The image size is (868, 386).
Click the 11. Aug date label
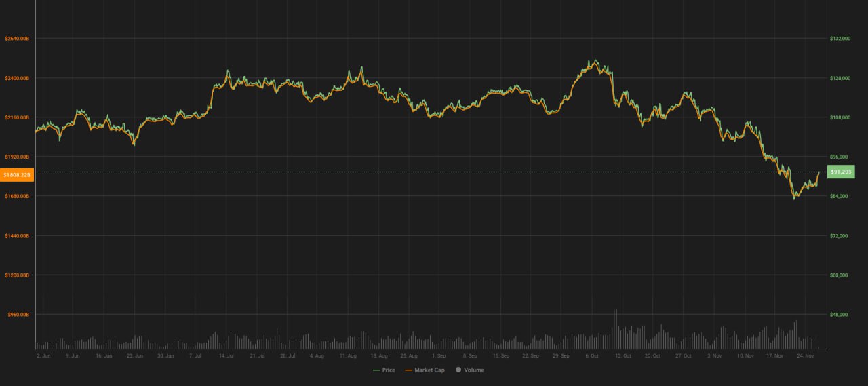348,355
